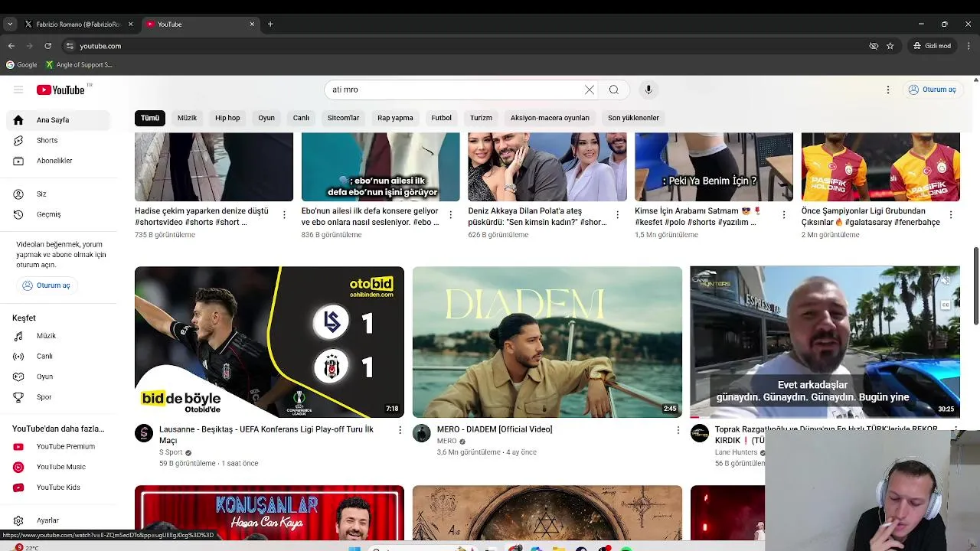Click the search magnifier button
The width and height of the screenshot is (980, 551).
click(x=614, y=90)
